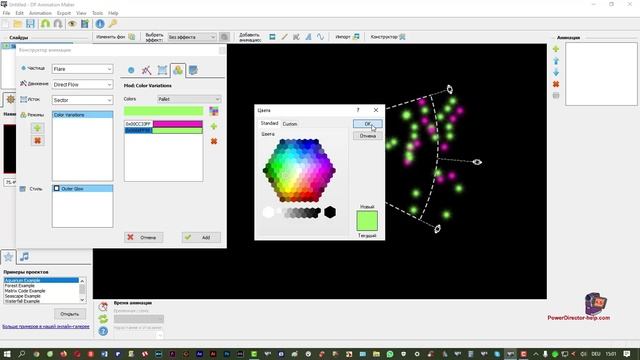Screen dimensions: 640x360
Task: Switch to the music note tab at lower left
Action: click(x=24, y=257)
